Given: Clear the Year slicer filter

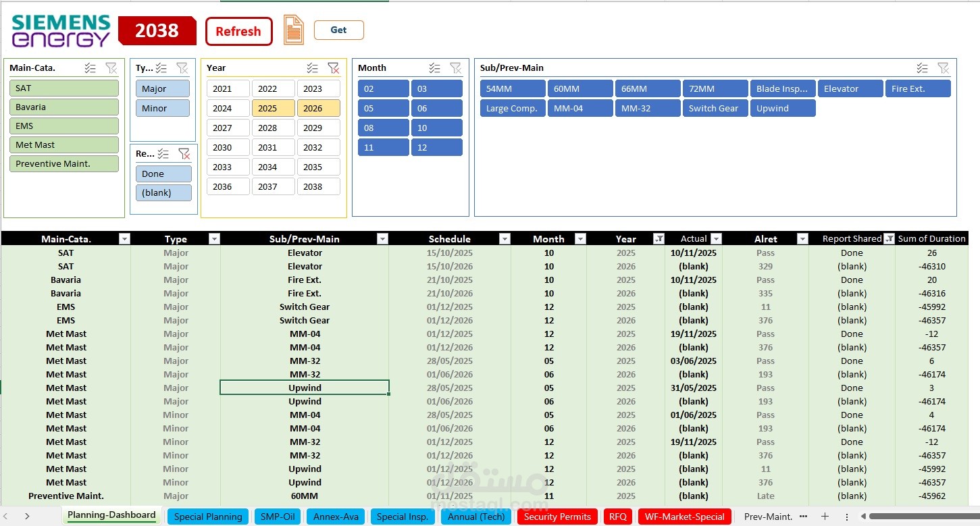Looking at the screenshot, I should pyautogui.click(x=334, y=68).
